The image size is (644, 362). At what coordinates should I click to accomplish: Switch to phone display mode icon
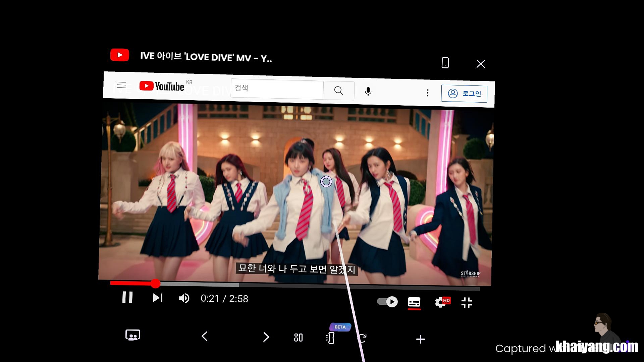[445, 63]
